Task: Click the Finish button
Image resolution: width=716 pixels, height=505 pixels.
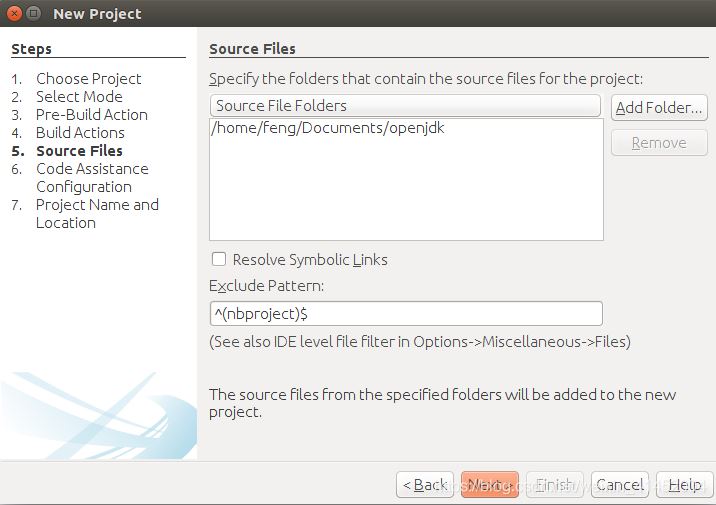Action: click(555, 485)
